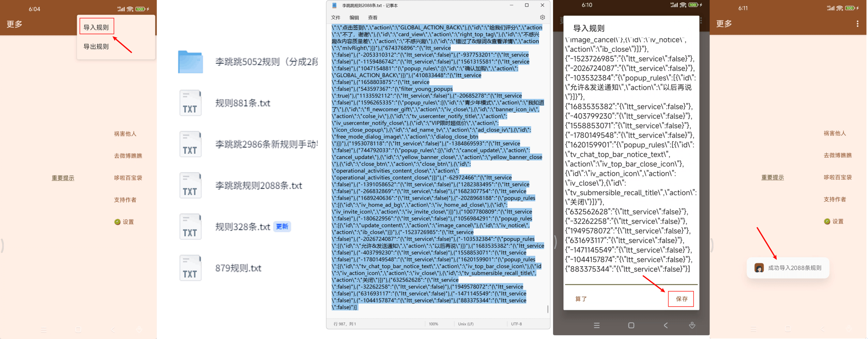The width and height of the screenshot is (868, 339).
Task: Tap the Android home square icon
Action: pyautogui.click(x=631, y=325)
